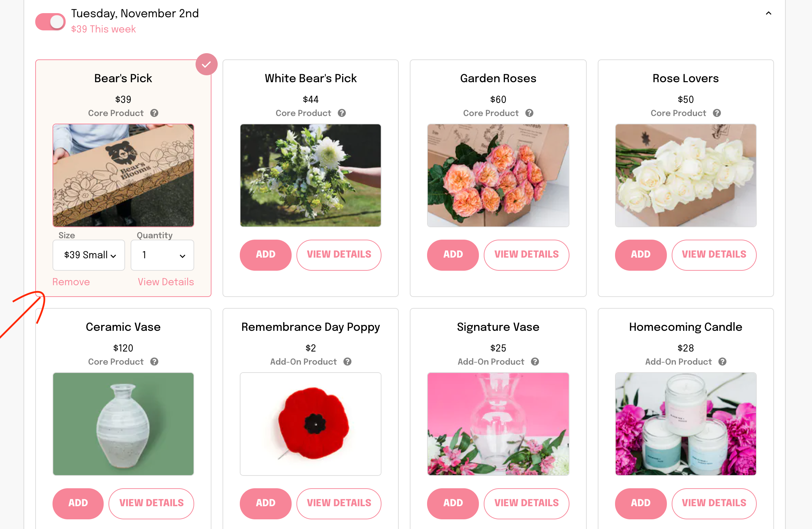Add Garden Roses to the order

(453, 254)
